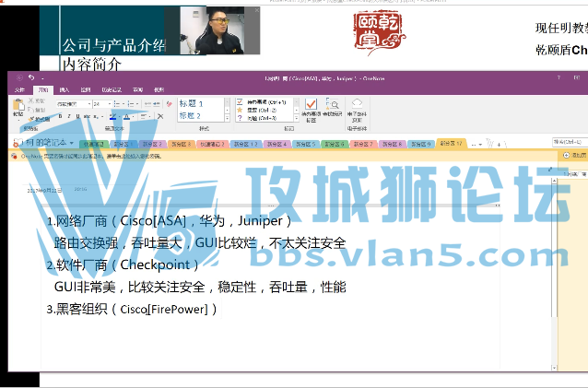The width and height of the screenshot is (588, 388).
Task: Click the increase indent icon
Action: pos(157,104)
